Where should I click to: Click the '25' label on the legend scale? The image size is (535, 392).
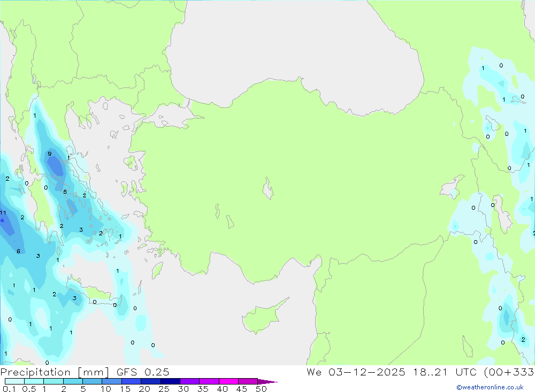tap(164, 389)
